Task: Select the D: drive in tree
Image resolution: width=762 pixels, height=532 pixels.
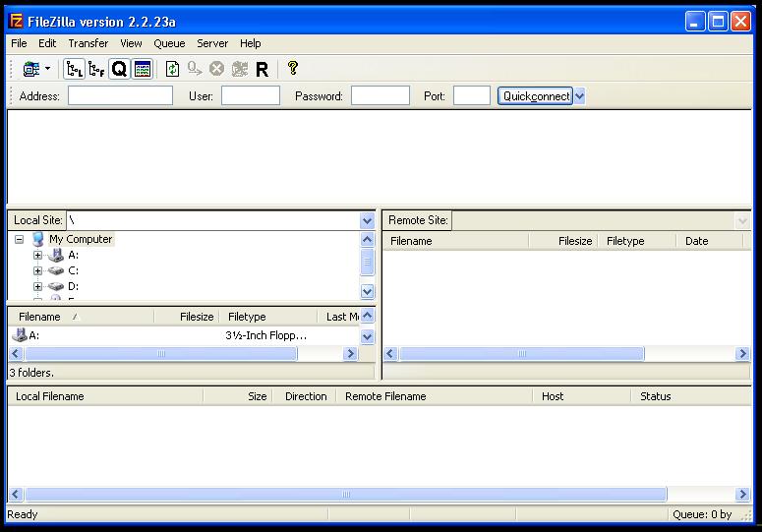Action: pyautogui.click(x=73, y=286)
